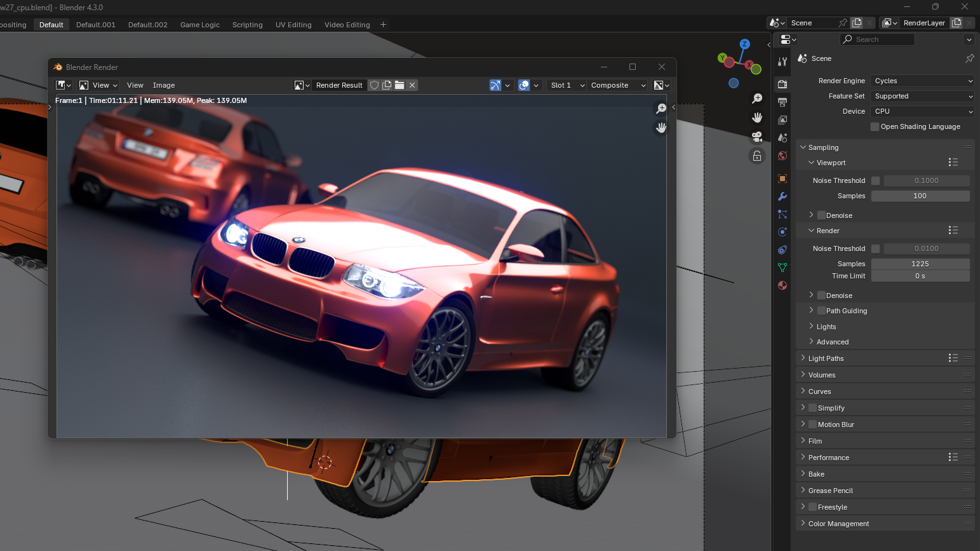The image size is (980, 551).
Task: Open the World properties globe icon
Action: [782, 156]
